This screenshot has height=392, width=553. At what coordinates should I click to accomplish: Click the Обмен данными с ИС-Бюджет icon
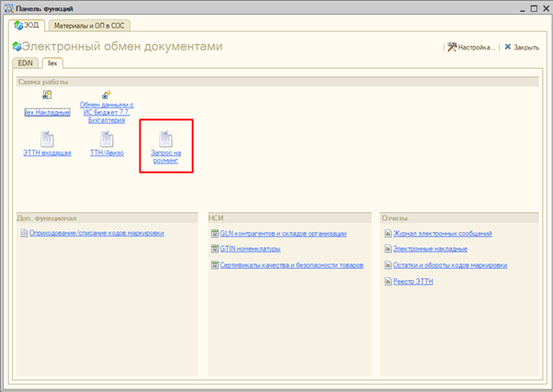(x=107, y=95)
